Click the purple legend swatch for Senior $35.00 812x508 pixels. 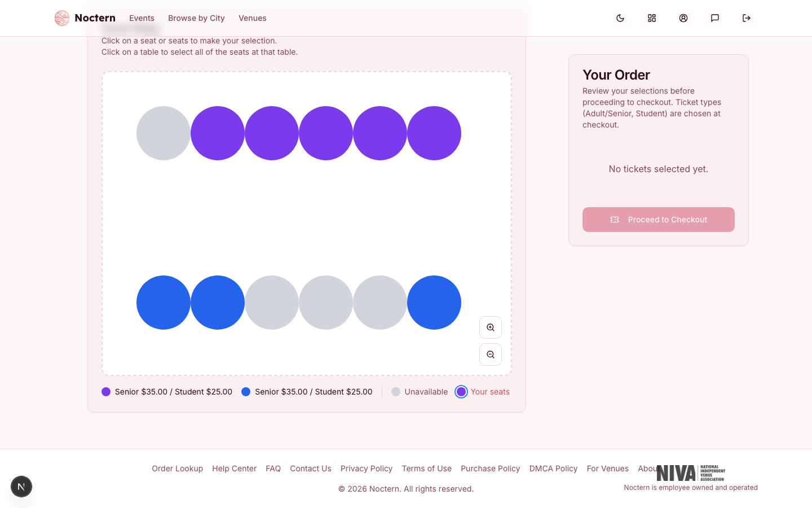coord(106,392)
